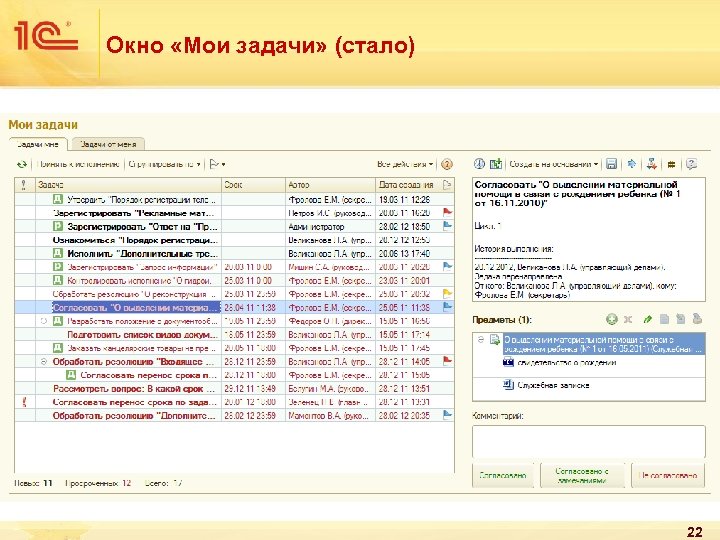Click blue flag on Обработать резолюцию "Дополните" row
Screen dimensions: 720x540
coord(447,415)
